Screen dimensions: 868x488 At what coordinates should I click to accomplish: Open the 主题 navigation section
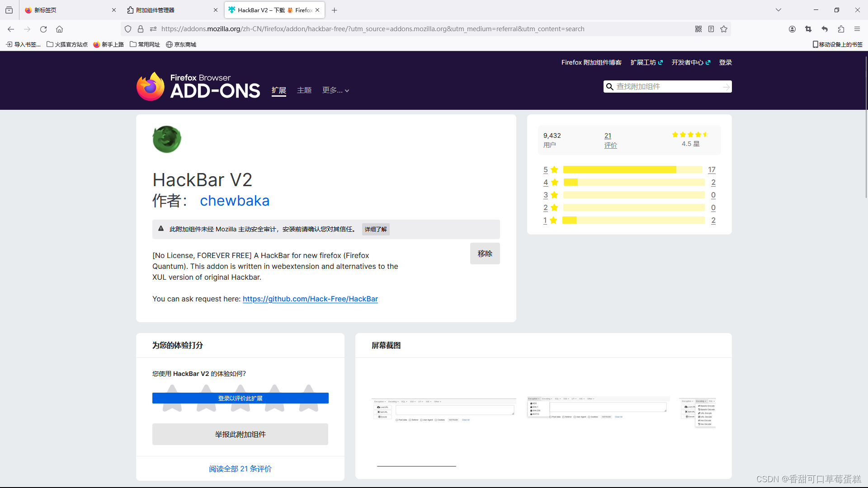(x=304, y=90)
